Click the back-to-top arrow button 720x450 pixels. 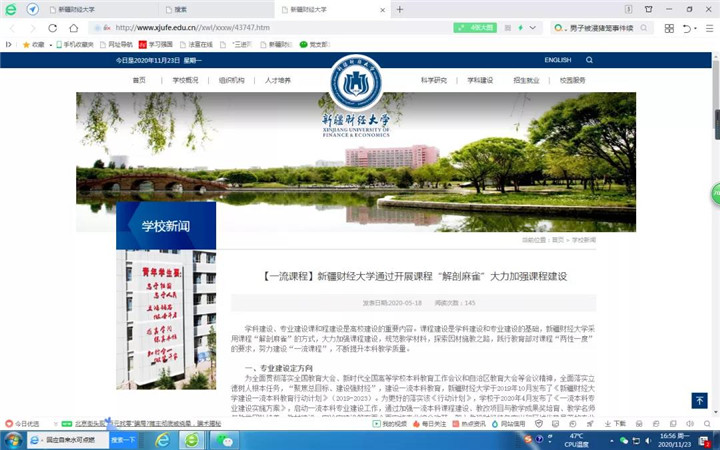click(699, 400)
